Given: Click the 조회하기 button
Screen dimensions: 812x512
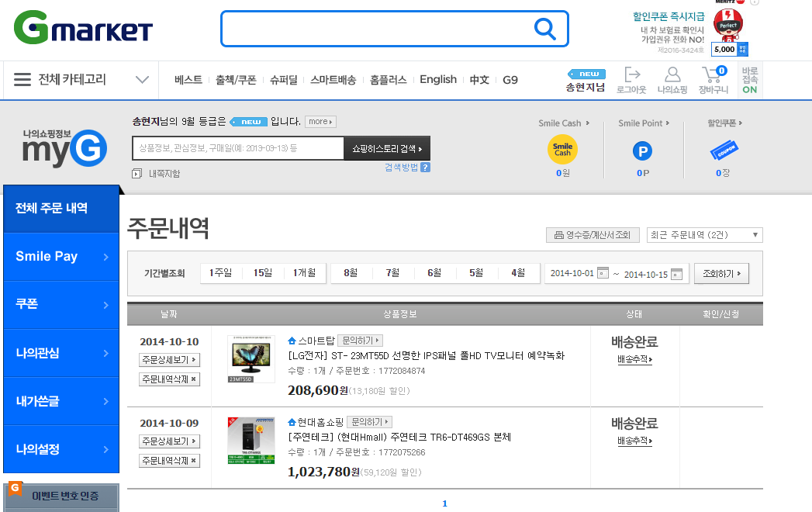Looking at the screenshot, I should pos(721,273).
